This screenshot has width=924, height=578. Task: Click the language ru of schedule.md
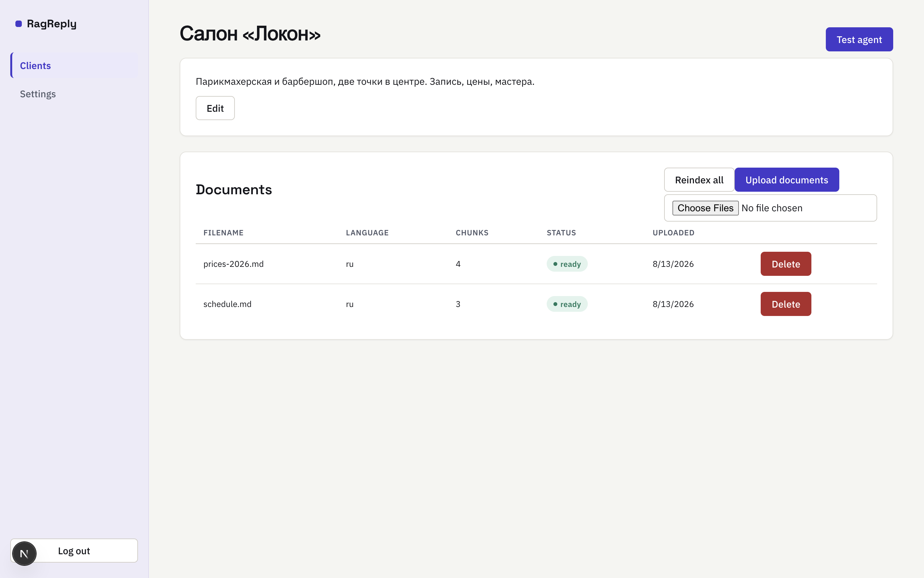tap(350, 304)
